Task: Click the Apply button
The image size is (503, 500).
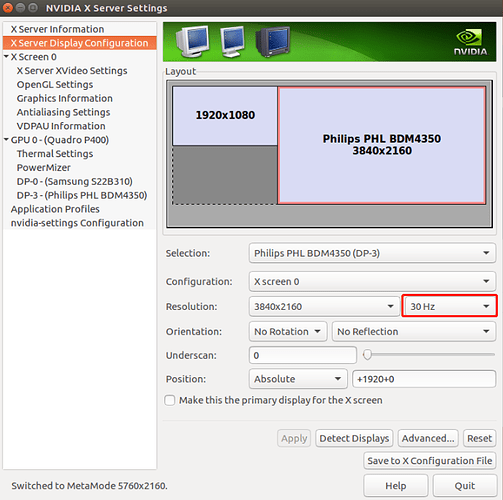Action: tap(294, 438)
